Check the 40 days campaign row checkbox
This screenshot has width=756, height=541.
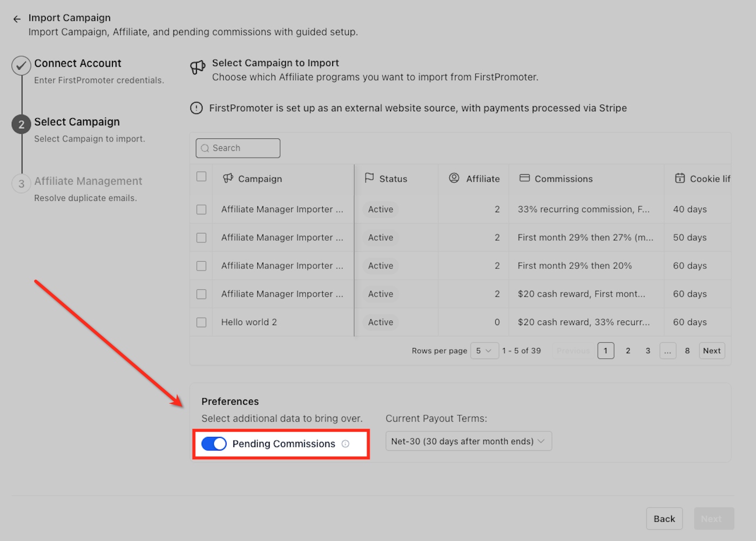[x=201, y=209]
